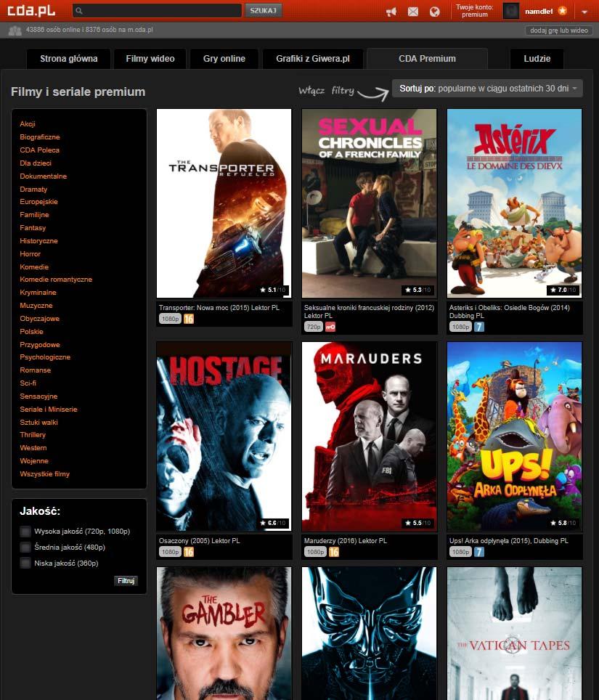The height and width of the screenshot is (700, 599).
Task: Click the 7 age badge under Ups! Arka
Action: tap(479, 552)
